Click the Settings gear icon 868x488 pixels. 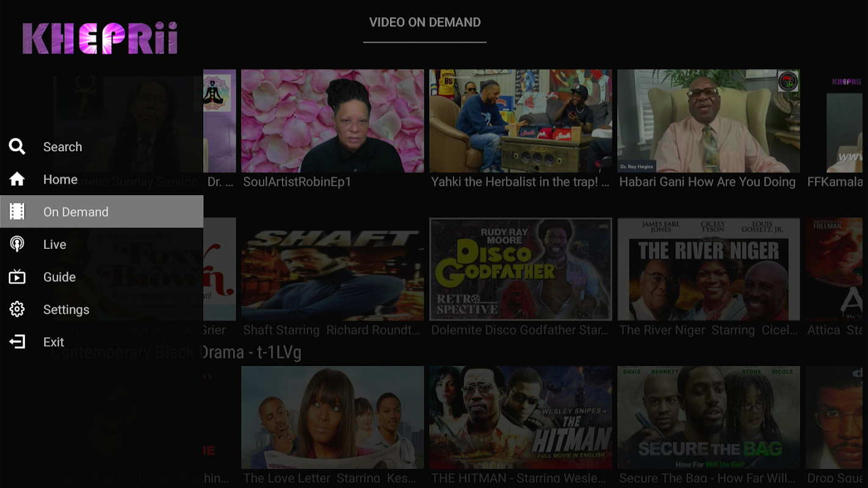tap(17, 309)
